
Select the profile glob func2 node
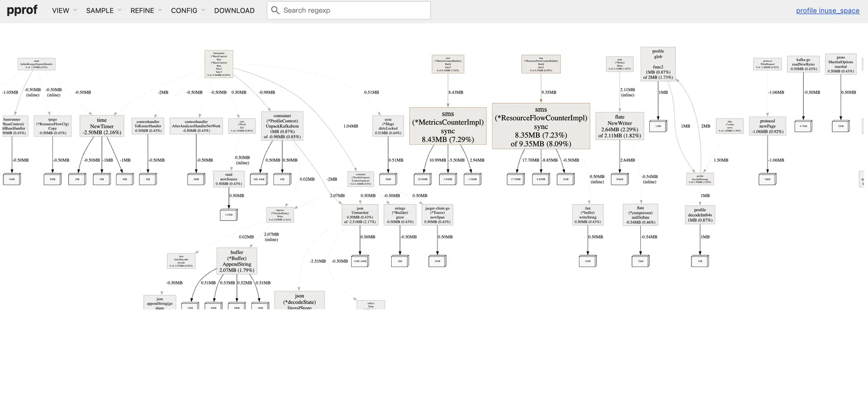(x=658, y=64)
